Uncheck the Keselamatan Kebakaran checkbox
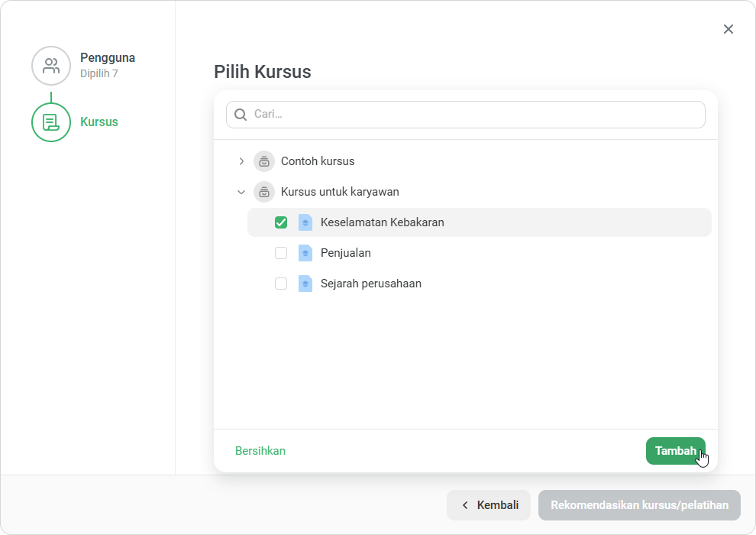Screen dimensions: 756x535 [x=281, y=222]
